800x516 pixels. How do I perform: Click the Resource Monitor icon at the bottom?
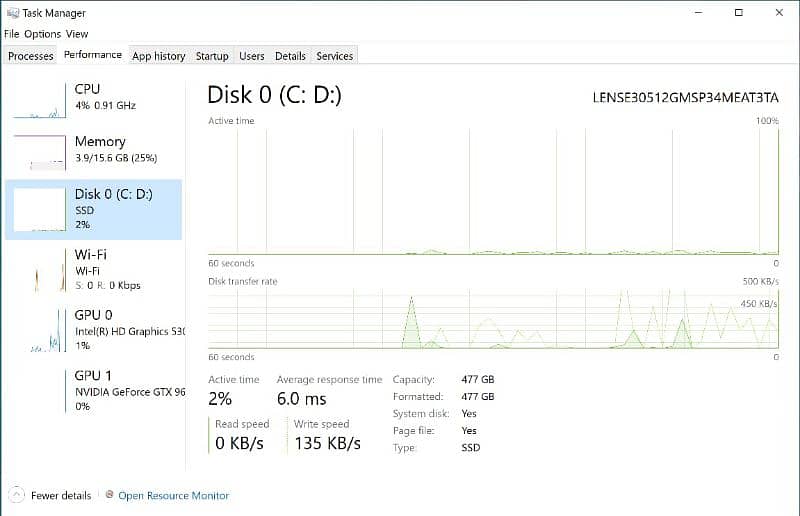[108, 495]
